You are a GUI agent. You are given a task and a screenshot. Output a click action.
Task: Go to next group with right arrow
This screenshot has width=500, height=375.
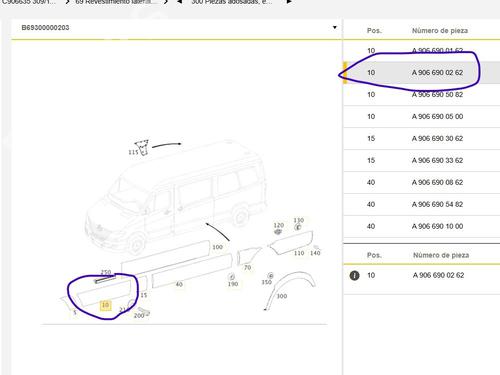[289, 2]
